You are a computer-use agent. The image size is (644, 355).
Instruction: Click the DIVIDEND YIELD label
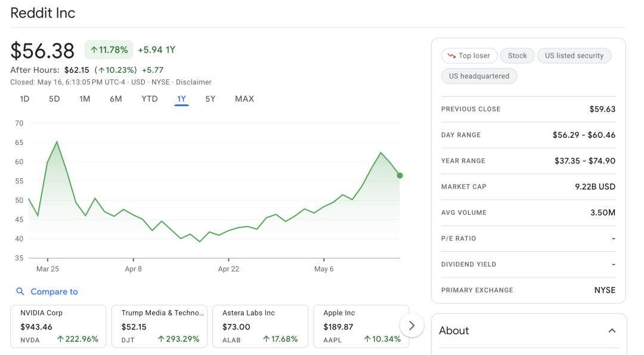click(469, 264)
